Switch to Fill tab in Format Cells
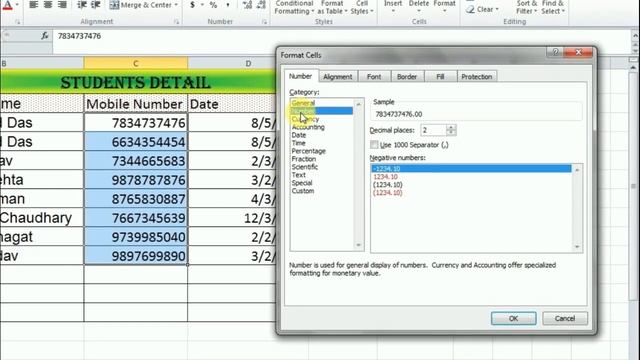Viewport: 640px width, 360px height. point(440,77)
